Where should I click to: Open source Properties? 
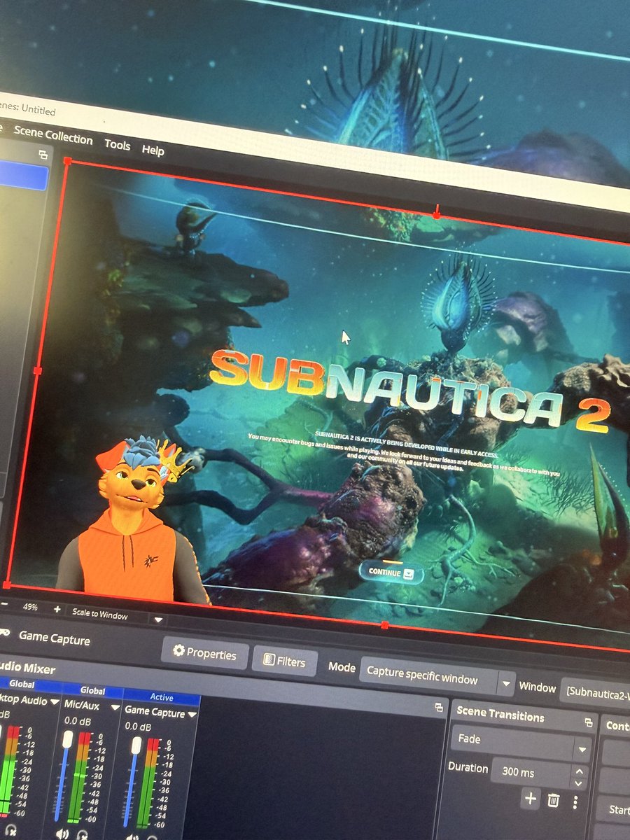pos(204,653)
